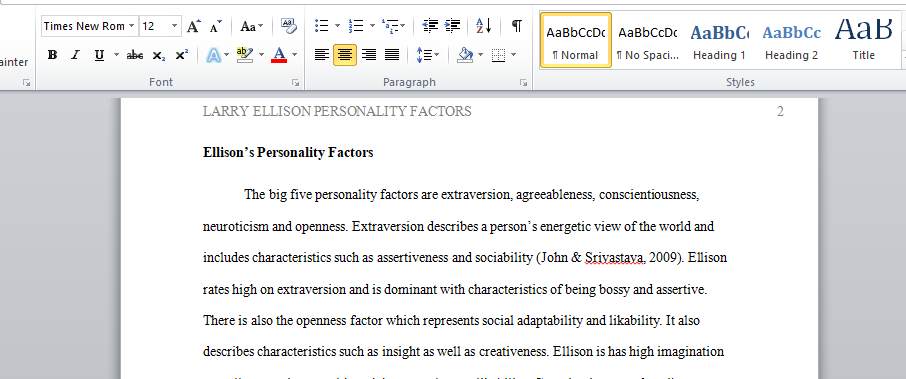Toggle Bold formatting
The width and height of the screenshot is (906, 379).
point(53,55)
